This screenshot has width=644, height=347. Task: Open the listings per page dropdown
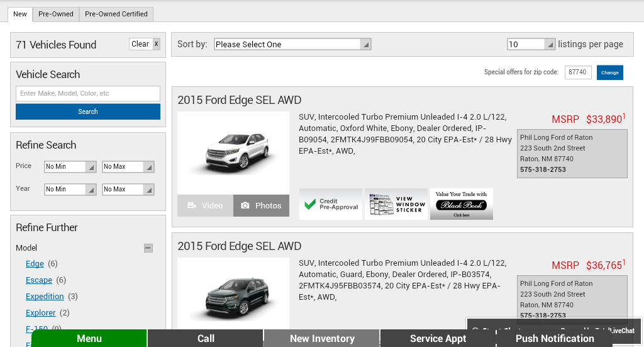coord(531,45)
